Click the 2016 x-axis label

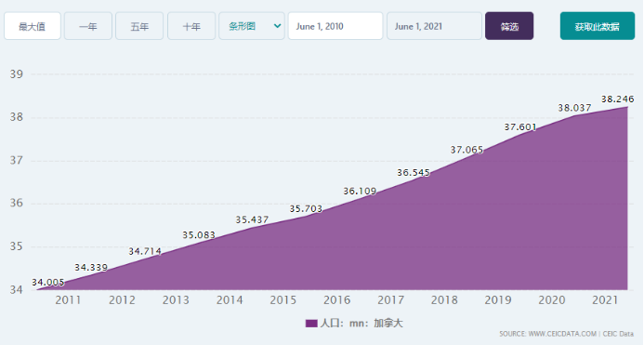point(336,300)
